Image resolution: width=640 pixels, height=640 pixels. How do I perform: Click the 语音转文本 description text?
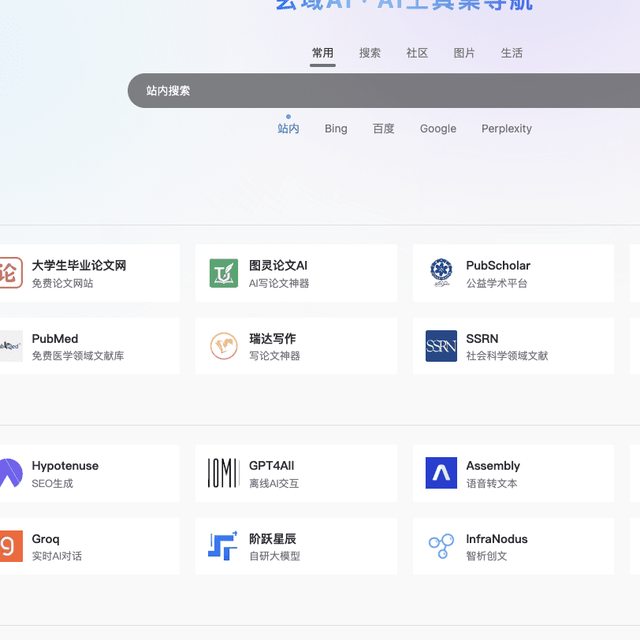click(x=491, y=484)
